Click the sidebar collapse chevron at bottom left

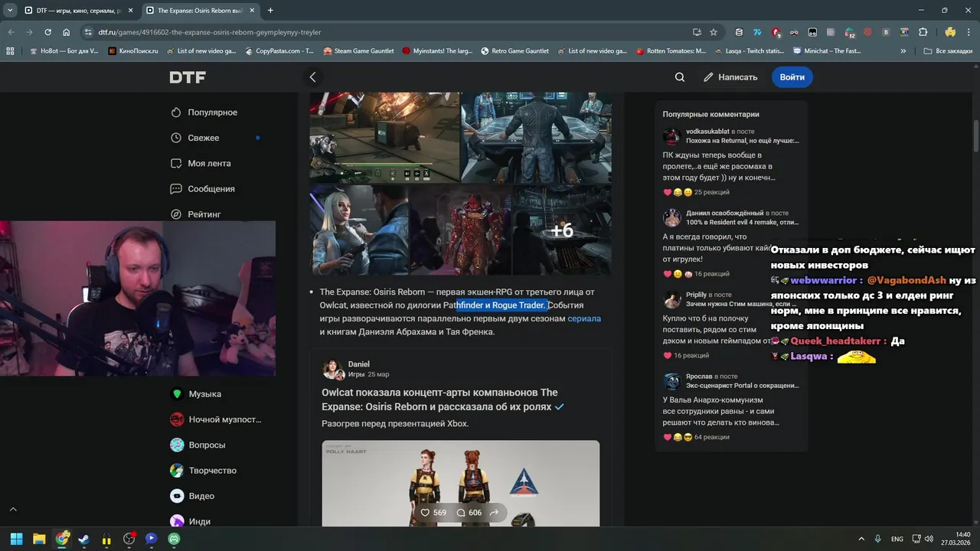(x=13, y=509)
